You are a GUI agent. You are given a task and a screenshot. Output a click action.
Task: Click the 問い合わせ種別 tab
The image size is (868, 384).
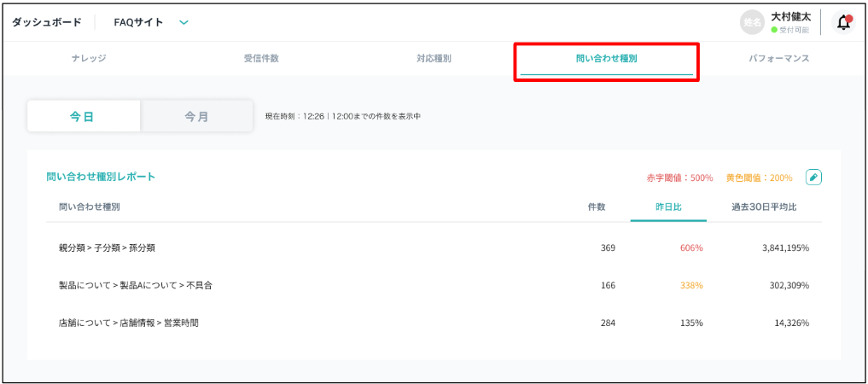[x=606, y=59]
